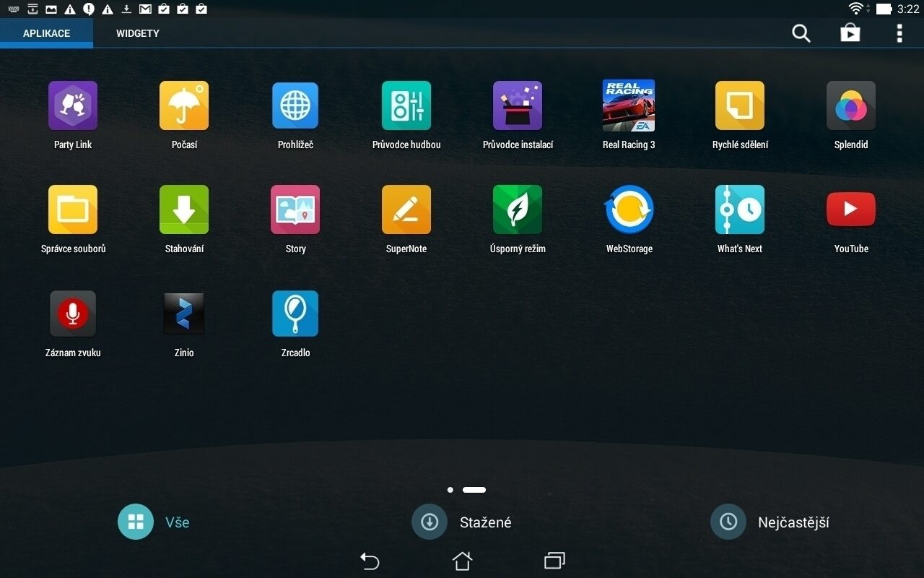Tap the Gmail notification icon
924x578 pixels.
145,9
